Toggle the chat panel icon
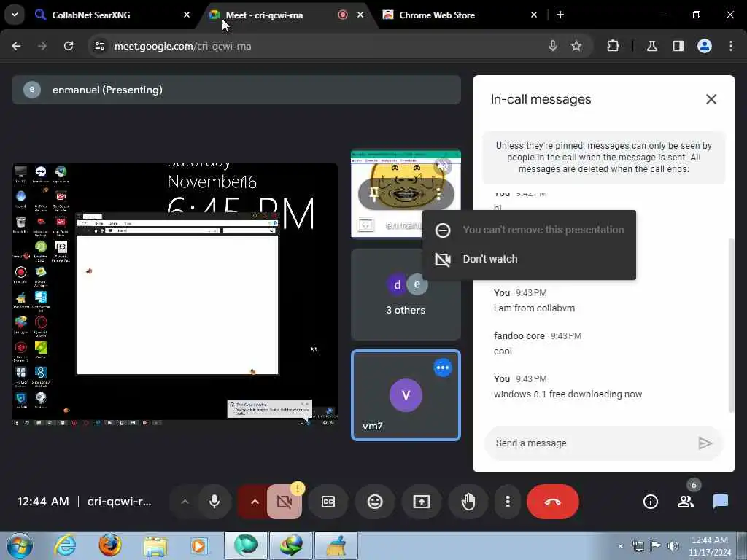The image size is (747, 560). pos(720,502)
